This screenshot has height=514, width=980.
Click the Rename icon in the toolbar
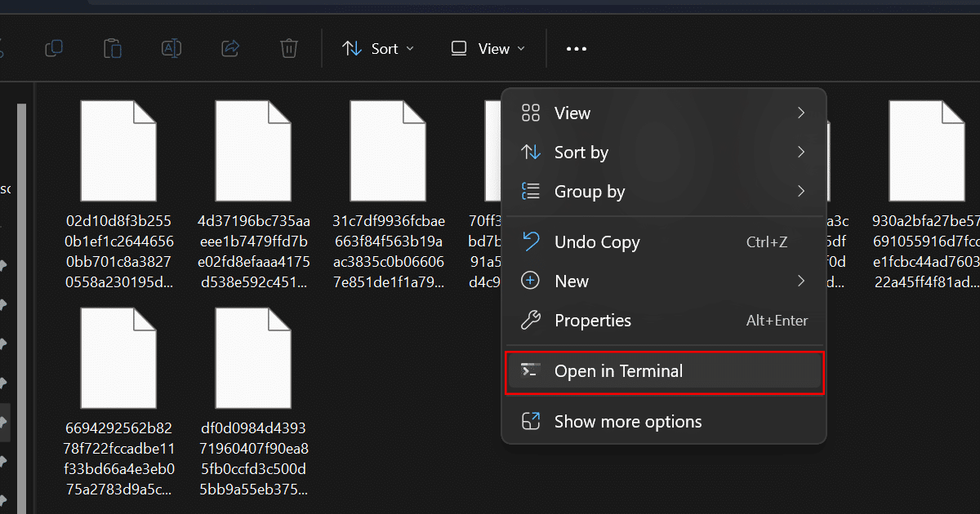click(171, 49)
